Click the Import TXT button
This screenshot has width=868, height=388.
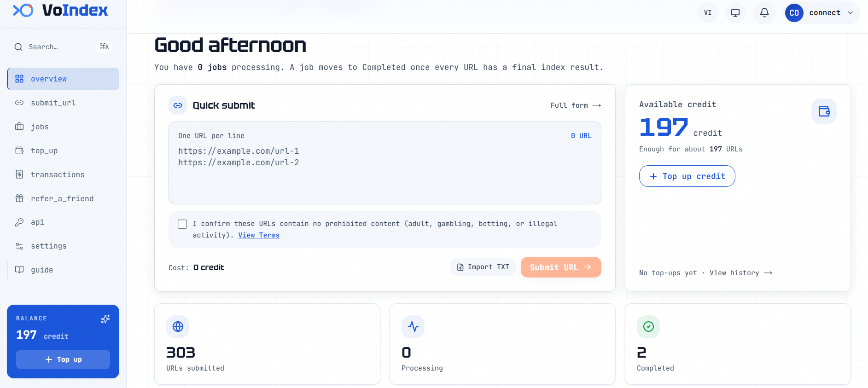pyautogui.click(x=483, y=267)
